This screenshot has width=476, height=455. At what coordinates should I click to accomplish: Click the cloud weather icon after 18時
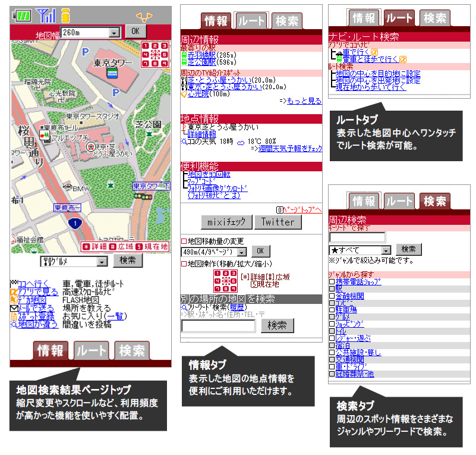point(241,143)
